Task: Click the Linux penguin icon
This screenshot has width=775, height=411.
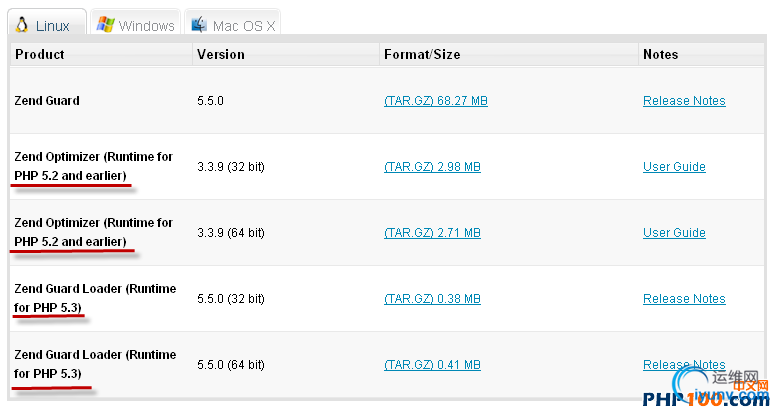Action: 22,25
